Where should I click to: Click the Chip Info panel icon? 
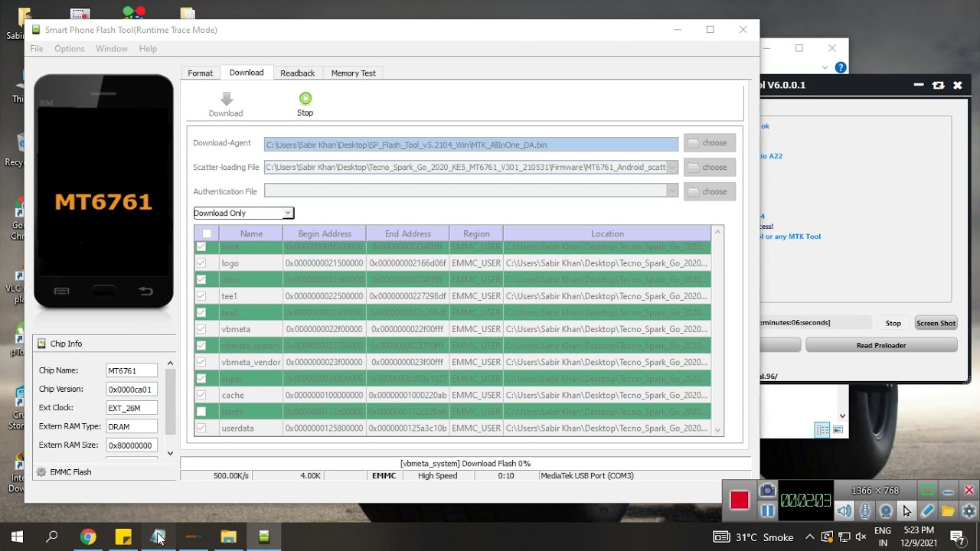42,344
